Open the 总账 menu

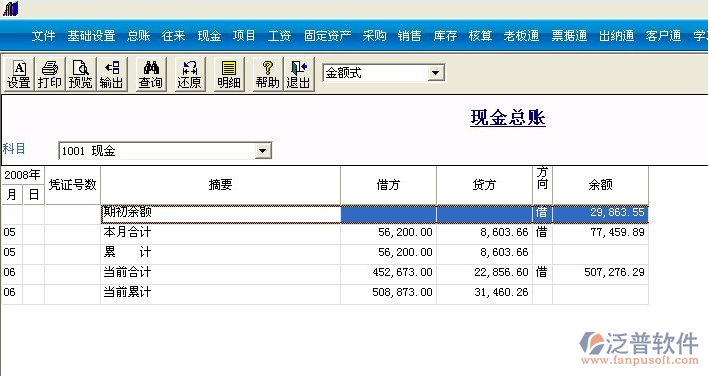click(x=138, y=35)
